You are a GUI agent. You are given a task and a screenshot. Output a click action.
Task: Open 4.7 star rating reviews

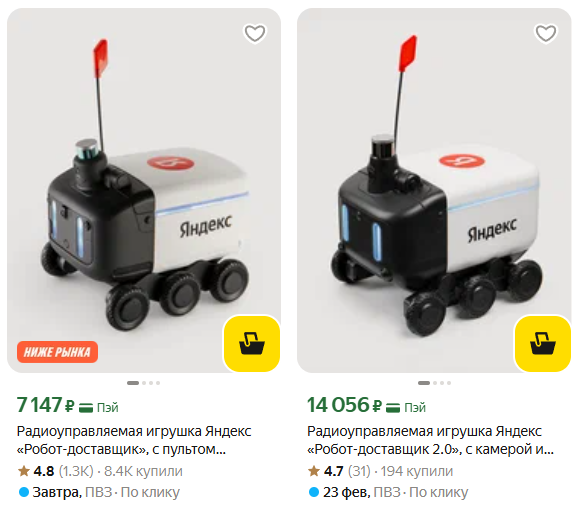(x=339, y=471)
